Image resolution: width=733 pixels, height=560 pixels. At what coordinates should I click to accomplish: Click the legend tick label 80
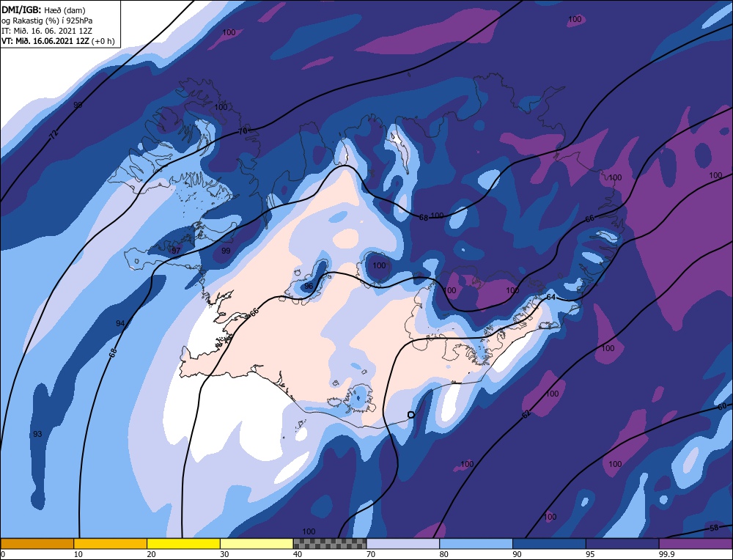coord(443,554)
